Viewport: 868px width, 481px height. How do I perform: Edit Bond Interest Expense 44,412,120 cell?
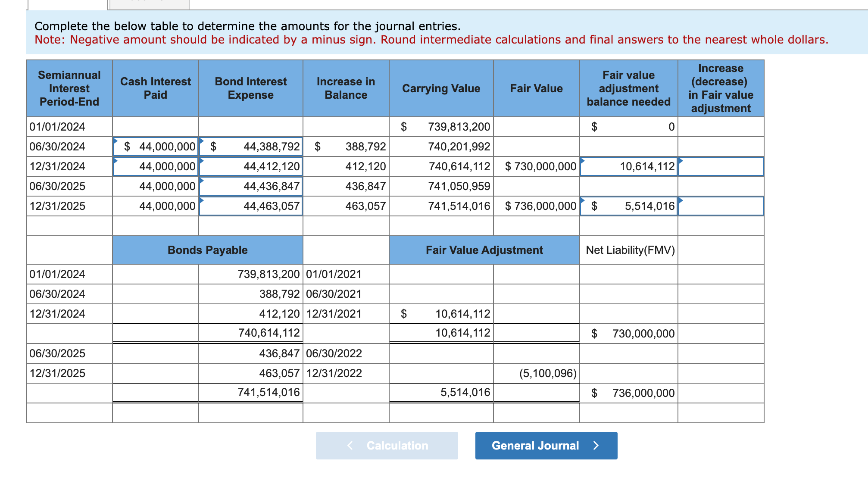[251, 166]
